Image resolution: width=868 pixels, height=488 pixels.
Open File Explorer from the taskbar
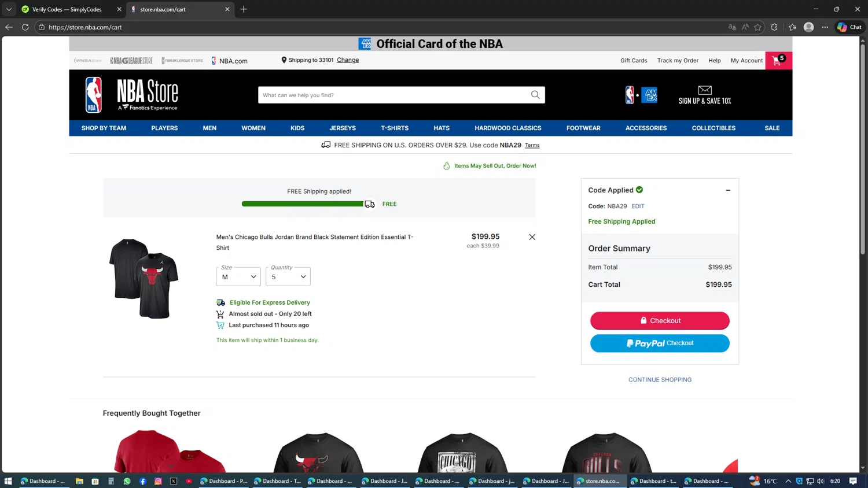79,481
